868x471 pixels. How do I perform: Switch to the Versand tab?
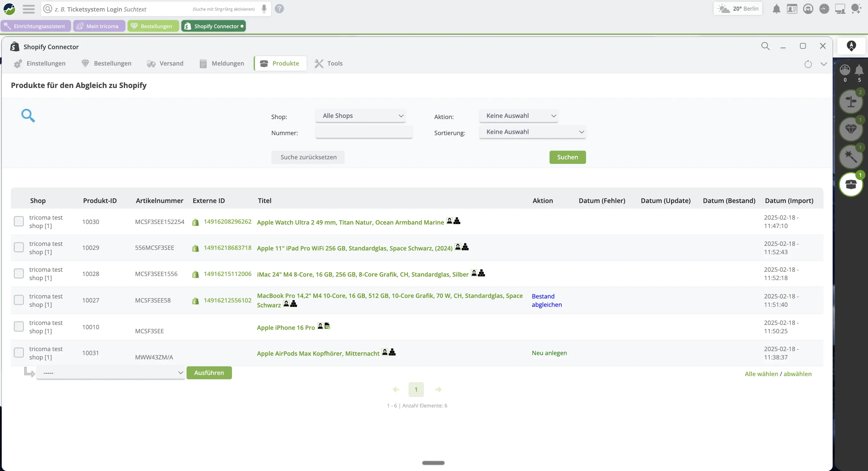pyautogui.click(x=165, y=63)
